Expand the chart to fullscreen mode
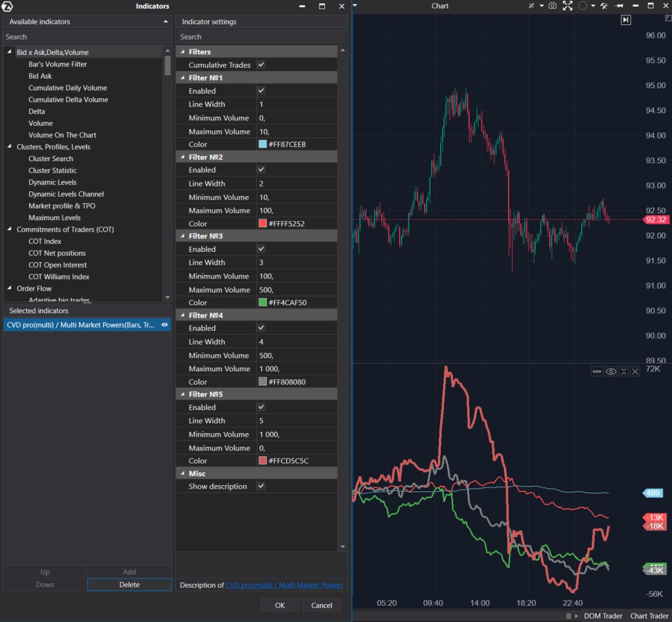This screenshot has width=672, height=622. [568, 6]
